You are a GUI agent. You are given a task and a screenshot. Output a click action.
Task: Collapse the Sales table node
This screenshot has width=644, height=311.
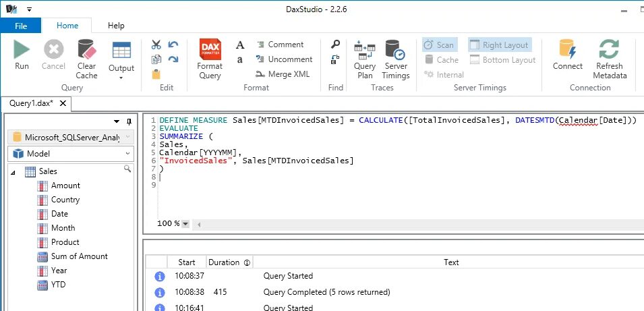pyautogui.click(x=13, y=173)
